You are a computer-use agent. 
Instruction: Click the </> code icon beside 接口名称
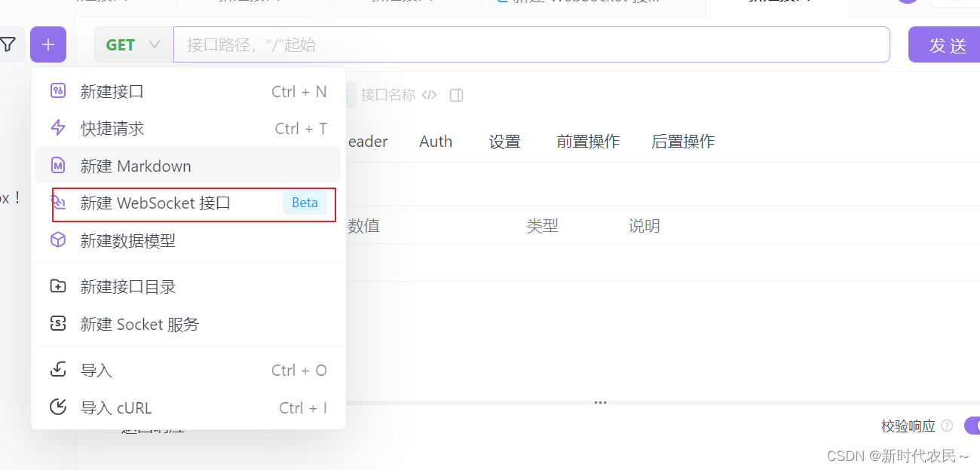point(428,94)
